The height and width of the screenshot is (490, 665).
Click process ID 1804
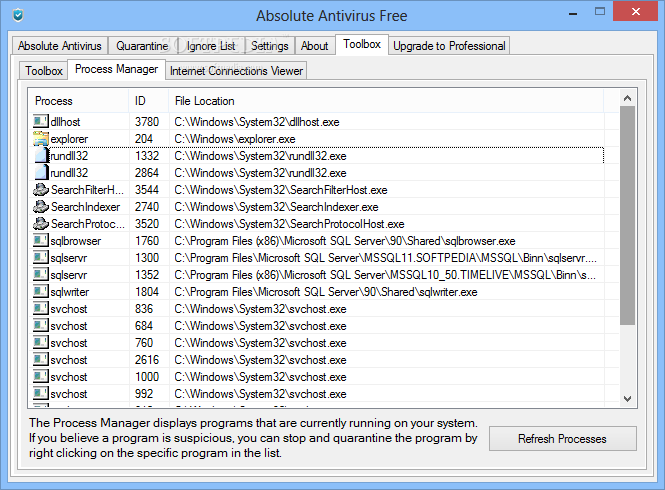147,291
